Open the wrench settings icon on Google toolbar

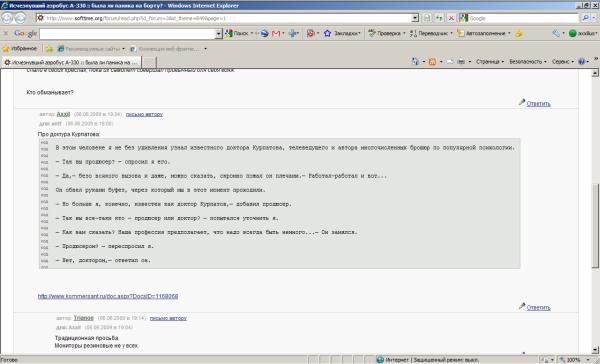pyautogui.click(x=556, y=34)
